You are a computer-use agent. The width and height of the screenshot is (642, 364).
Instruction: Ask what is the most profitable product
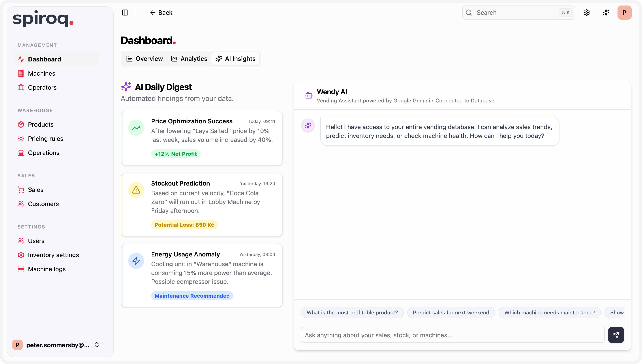(x=352, y=312)
